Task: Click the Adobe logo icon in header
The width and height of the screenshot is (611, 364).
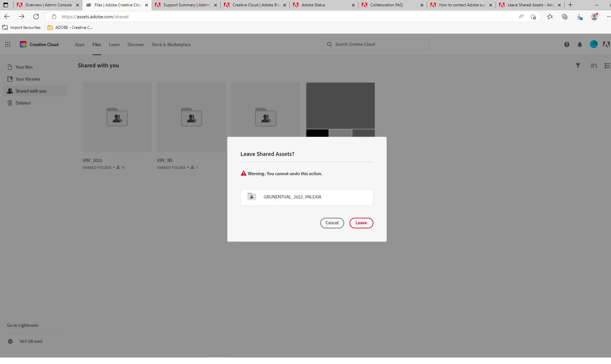Action: point(607,44)
